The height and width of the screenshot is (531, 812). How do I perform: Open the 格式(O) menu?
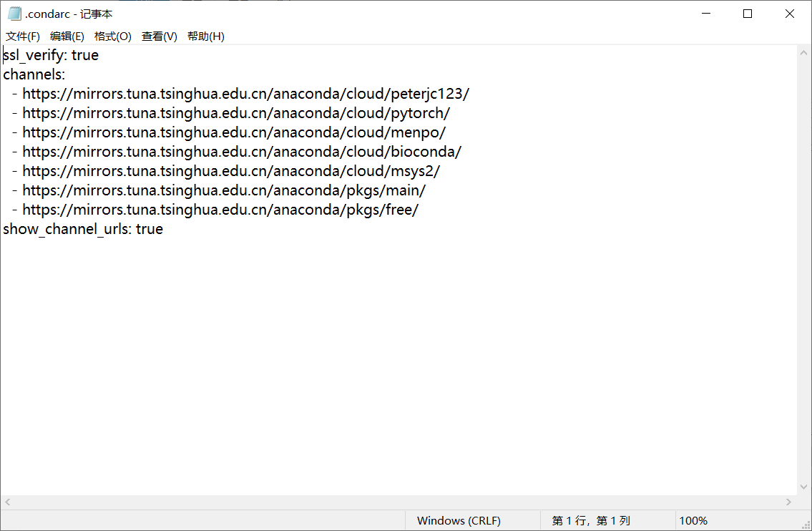112,36
